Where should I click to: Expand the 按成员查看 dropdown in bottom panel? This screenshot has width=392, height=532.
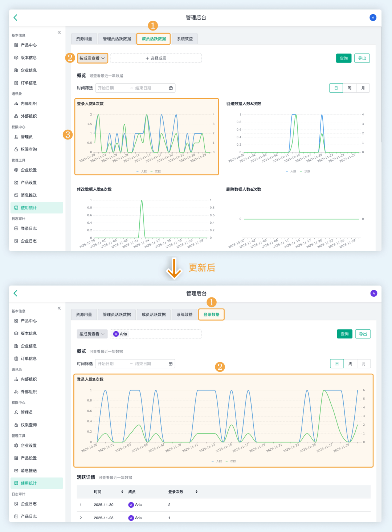92,334
